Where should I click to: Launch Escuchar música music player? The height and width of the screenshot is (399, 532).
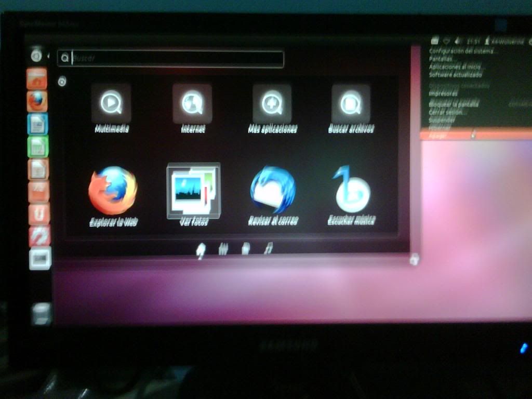point(352,195)
